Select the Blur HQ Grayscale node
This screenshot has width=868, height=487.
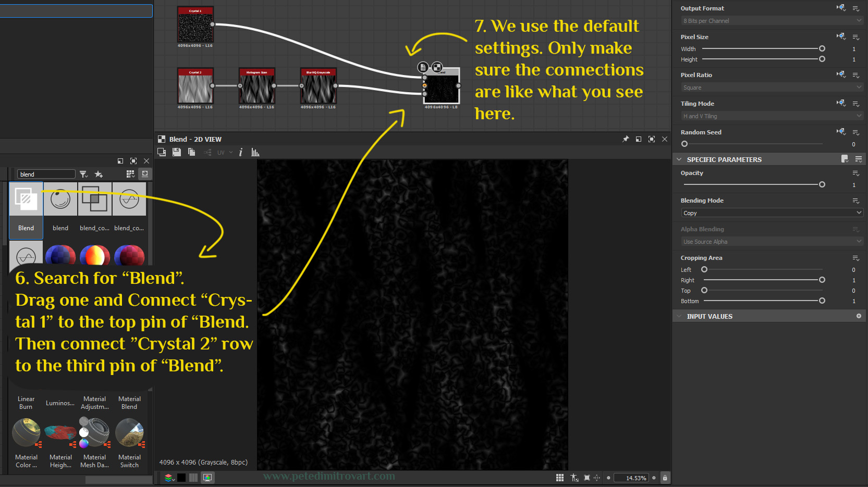pyautogui.click(x=318, y=86)
